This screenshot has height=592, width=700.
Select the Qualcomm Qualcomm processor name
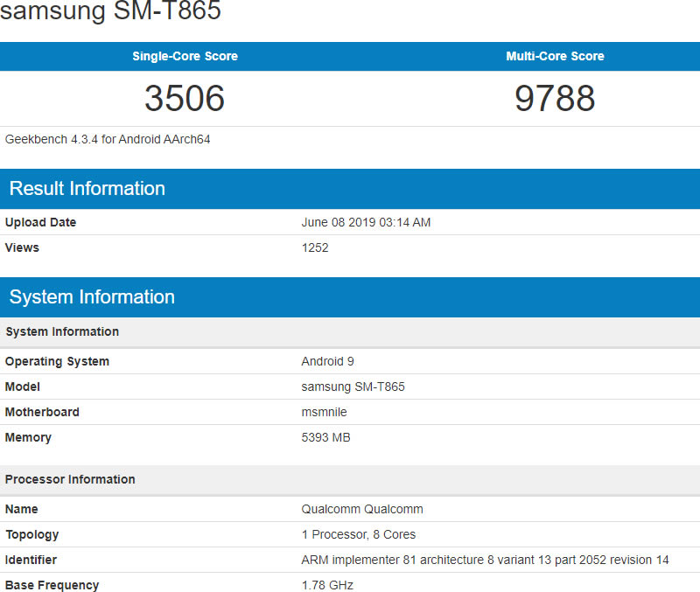pos(362,509)
